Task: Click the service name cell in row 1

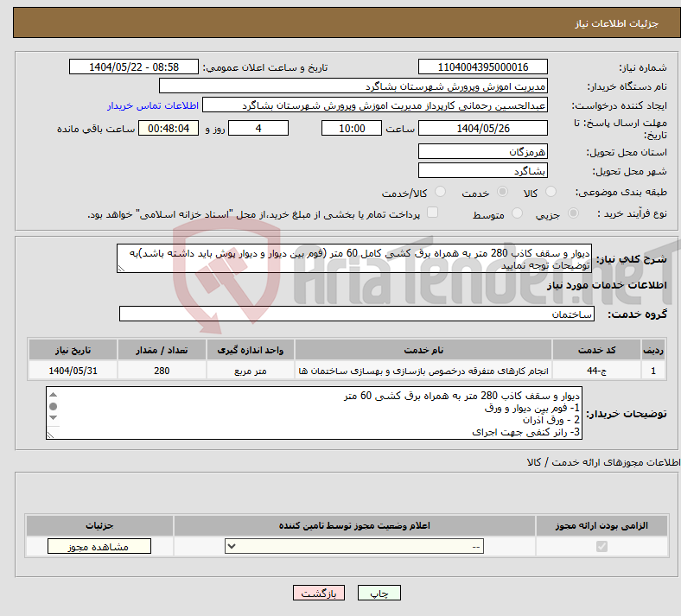Action: [423, 371]
